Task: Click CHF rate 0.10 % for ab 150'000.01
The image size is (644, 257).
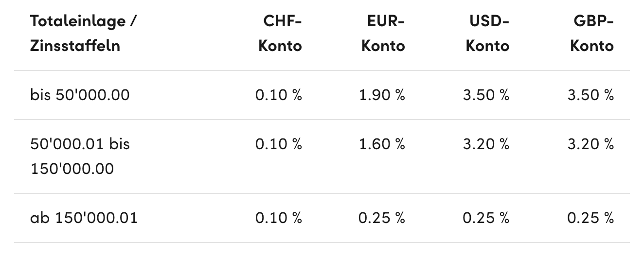Action: click(x=279, y=218)
